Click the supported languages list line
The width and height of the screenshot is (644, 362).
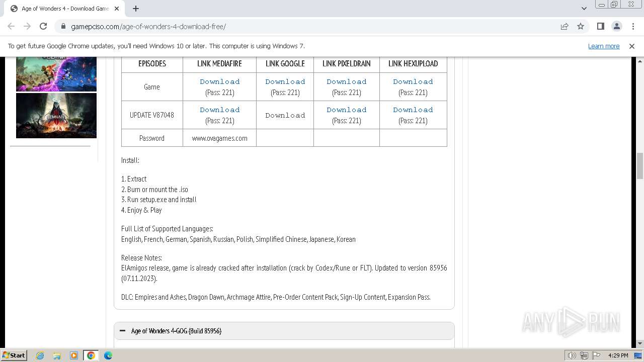238,239
